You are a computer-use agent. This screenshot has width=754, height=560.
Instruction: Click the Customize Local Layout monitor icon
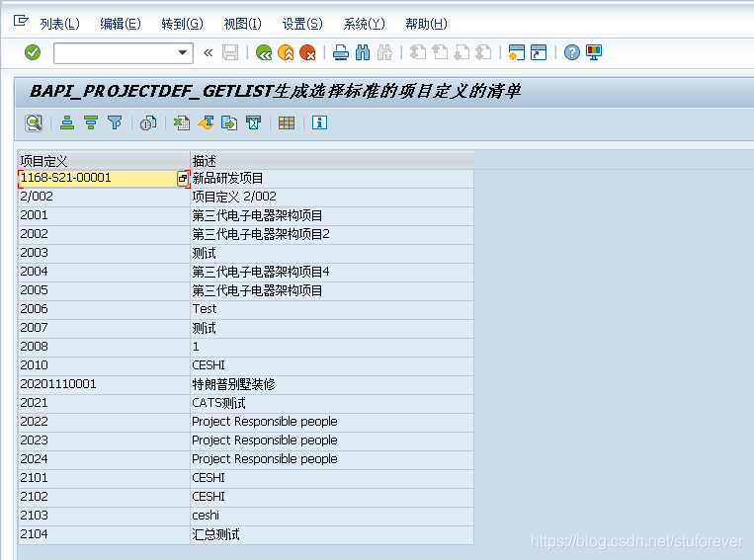click(x=594, y=52)
